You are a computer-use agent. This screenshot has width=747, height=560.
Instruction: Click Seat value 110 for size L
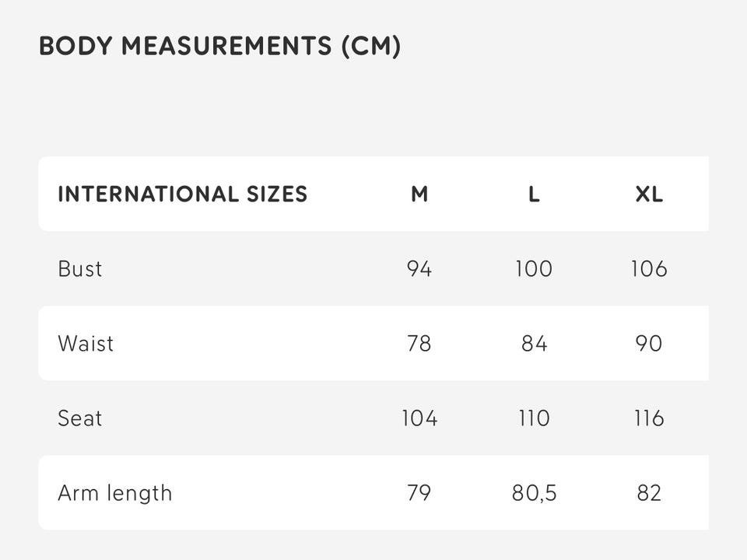pos(534,418)
